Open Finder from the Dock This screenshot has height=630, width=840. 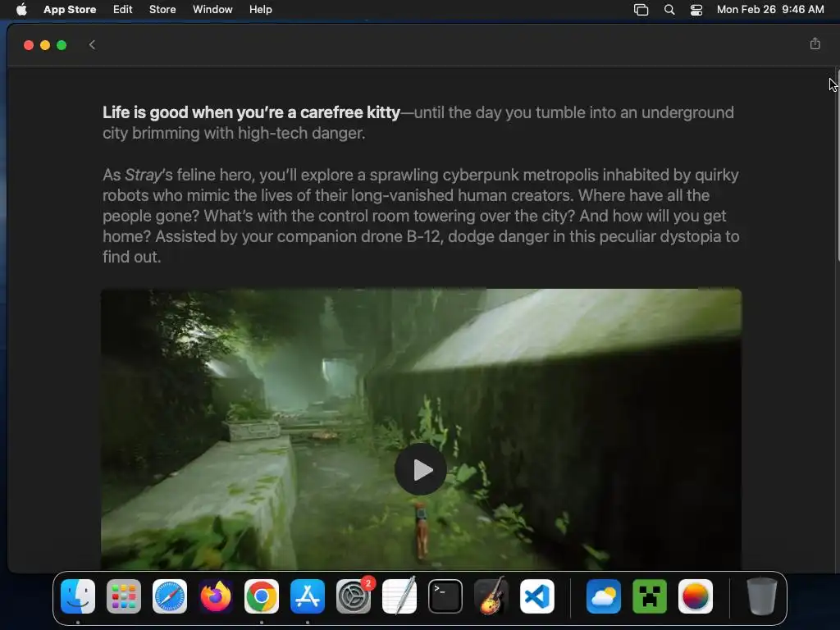(x=78, y=596)
